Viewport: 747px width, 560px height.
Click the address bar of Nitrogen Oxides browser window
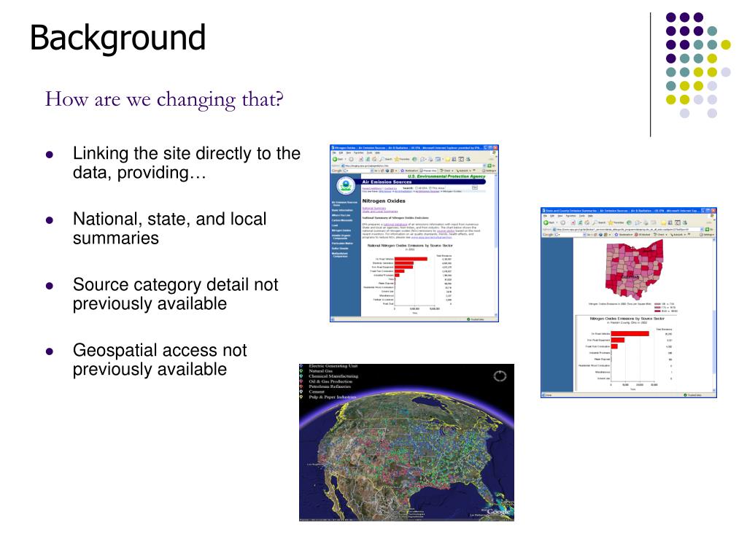(x=414, y=166)
